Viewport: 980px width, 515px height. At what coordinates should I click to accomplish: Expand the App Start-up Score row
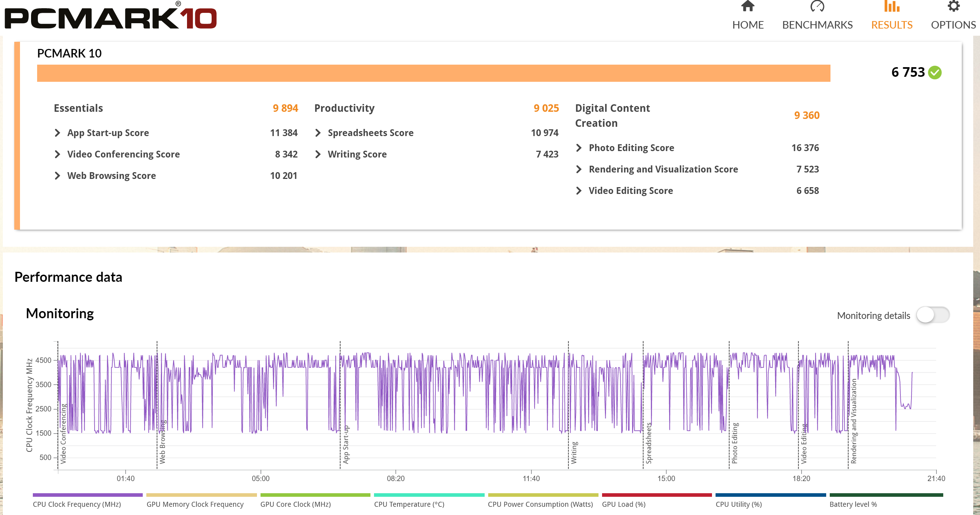click(57, 133)
